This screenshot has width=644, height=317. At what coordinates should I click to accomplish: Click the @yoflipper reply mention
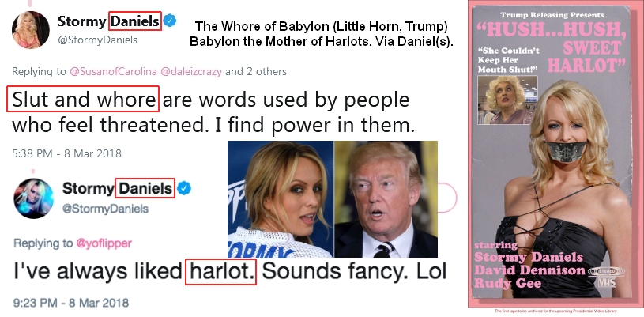click(104, 243)
